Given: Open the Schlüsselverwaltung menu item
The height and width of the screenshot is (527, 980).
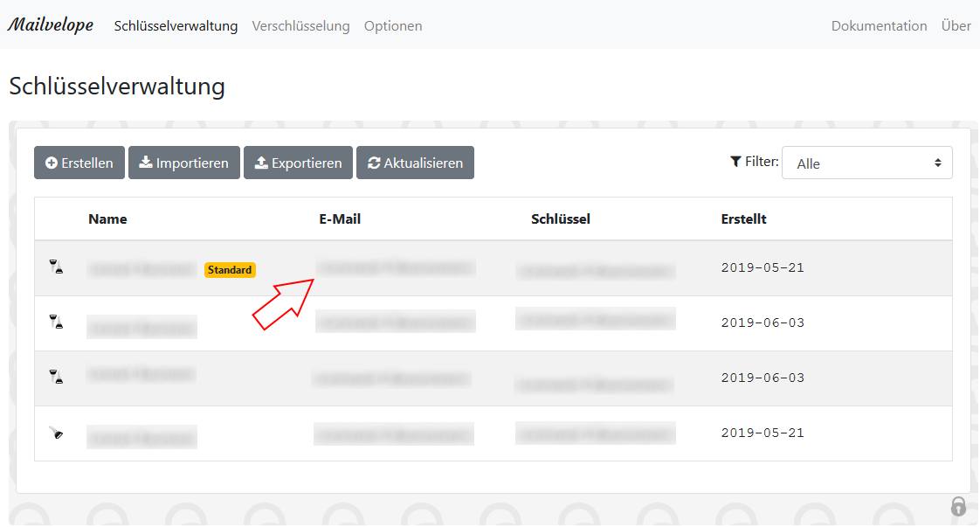Looking at the screenshot, I should 176,25.
